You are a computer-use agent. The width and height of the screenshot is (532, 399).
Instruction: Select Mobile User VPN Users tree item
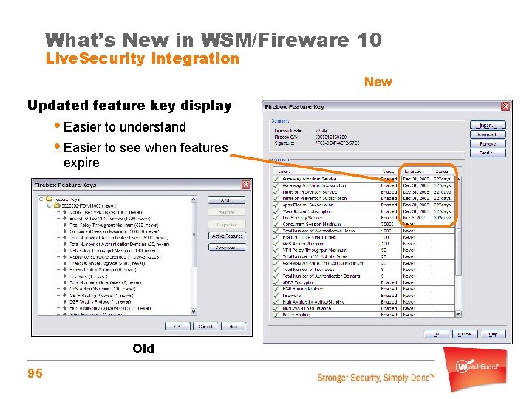pyautogui.click(x=106, y=212)
